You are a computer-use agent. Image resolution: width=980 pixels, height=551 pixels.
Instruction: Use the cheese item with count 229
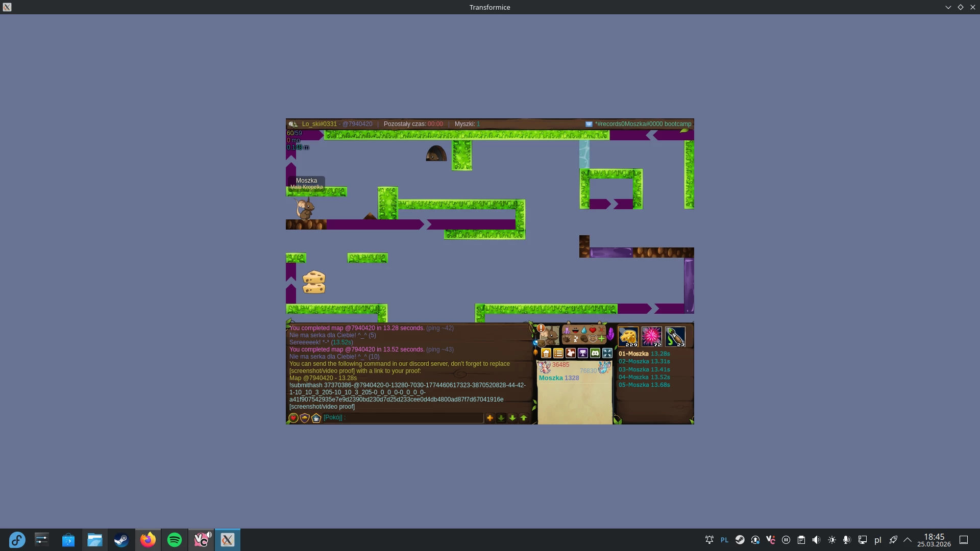[x=628, y=337]
